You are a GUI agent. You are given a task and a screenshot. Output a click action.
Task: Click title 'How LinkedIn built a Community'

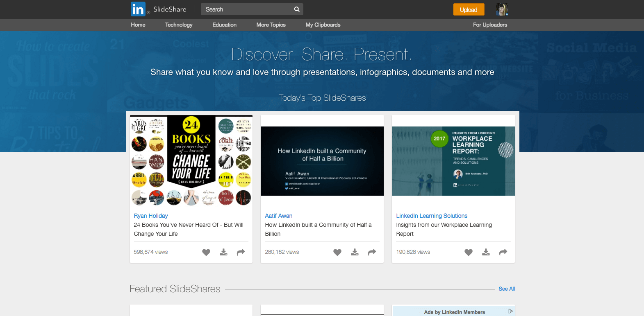point(318,229)
